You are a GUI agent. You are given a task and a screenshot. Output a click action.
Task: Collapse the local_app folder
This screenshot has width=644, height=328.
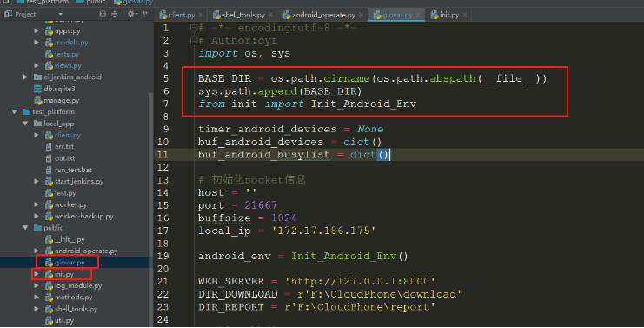click(x=25, y=124)
